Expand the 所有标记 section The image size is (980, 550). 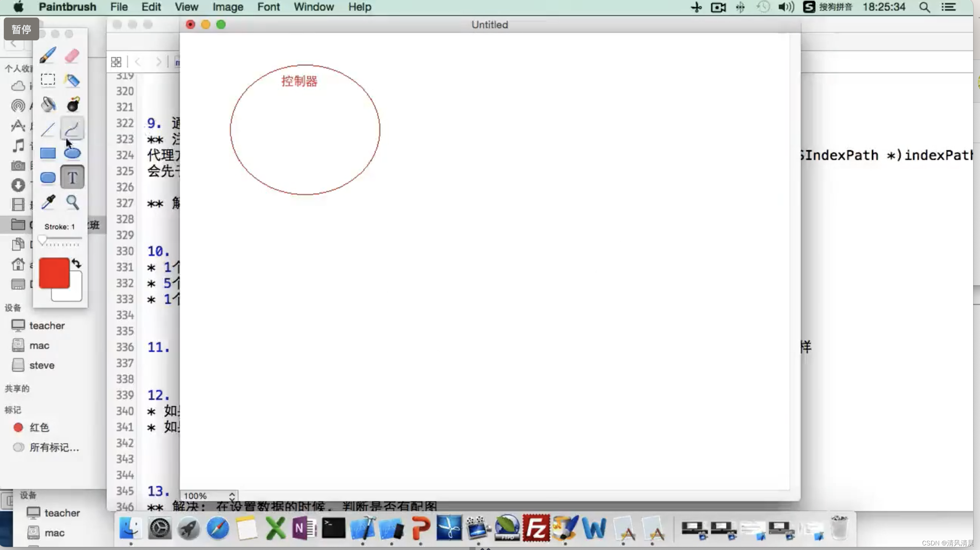(54, 447)
